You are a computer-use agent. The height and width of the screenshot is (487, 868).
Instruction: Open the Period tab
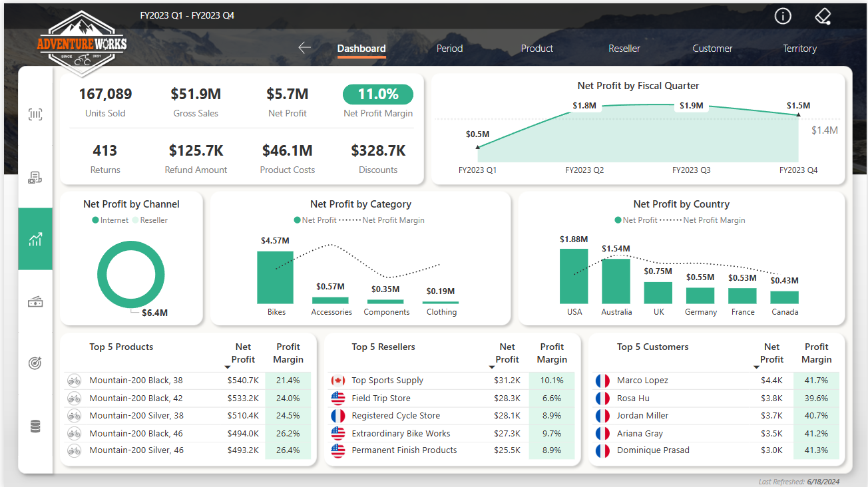point(449,49)
